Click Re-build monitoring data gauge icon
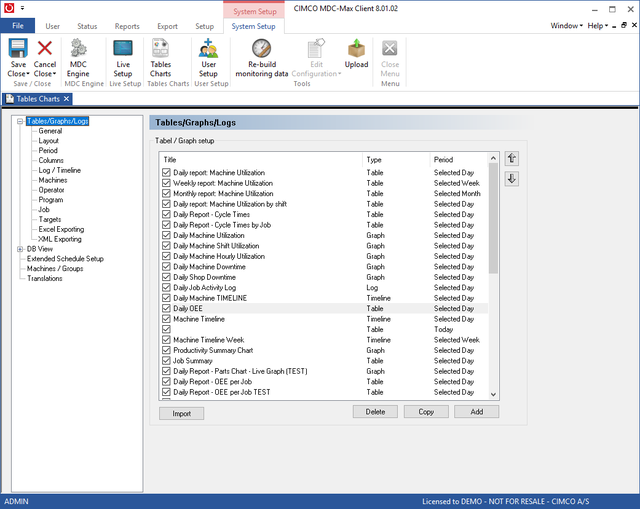This screenshot has width=640, height=509. tap(262, 48)
